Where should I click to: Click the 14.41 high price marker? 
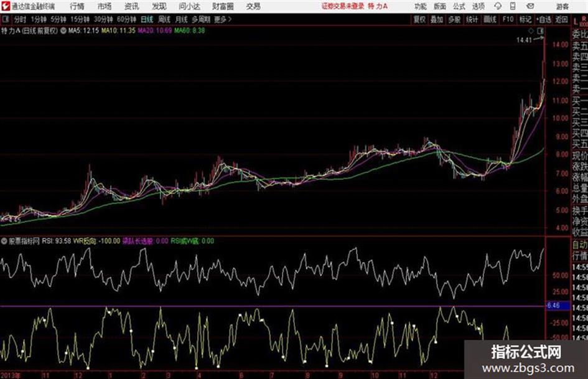(x=525, y=40)
